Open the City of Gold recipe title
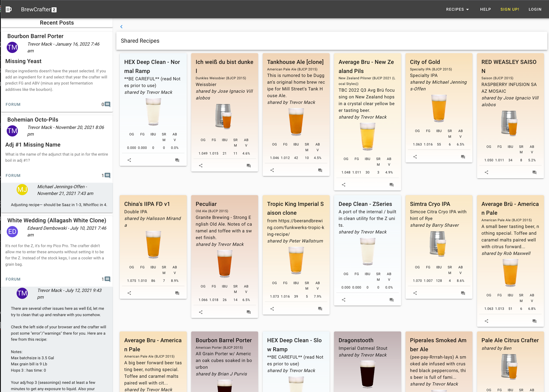The width and height of the screenshot is (549, 392). pos(425,62)
